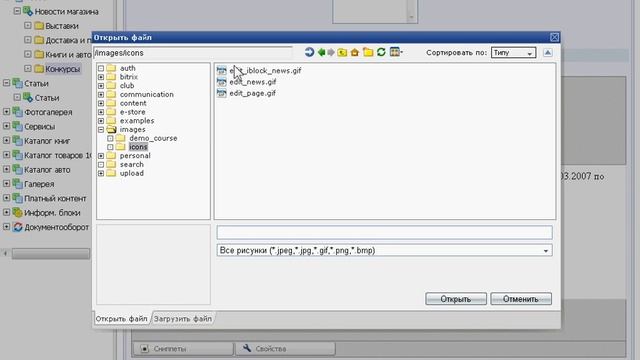Click the Открыть button
This screenshot has height=360, width=640.
[456, 299]
